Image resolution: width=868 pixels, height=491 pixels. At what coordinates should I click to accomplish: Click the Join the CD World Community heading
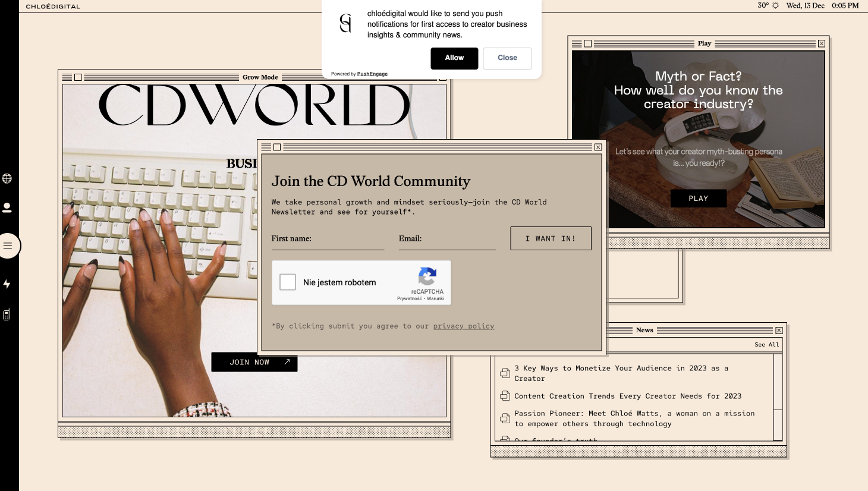371,181
